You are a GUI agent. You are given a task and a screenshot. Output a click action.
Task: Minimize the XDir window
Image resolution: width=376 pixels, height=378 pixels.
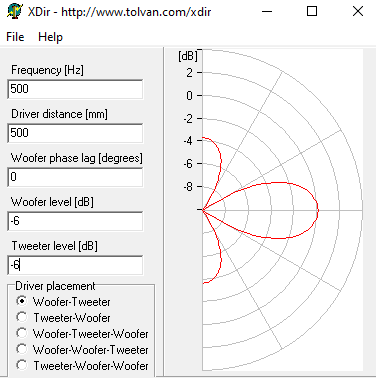click(267, 11)
